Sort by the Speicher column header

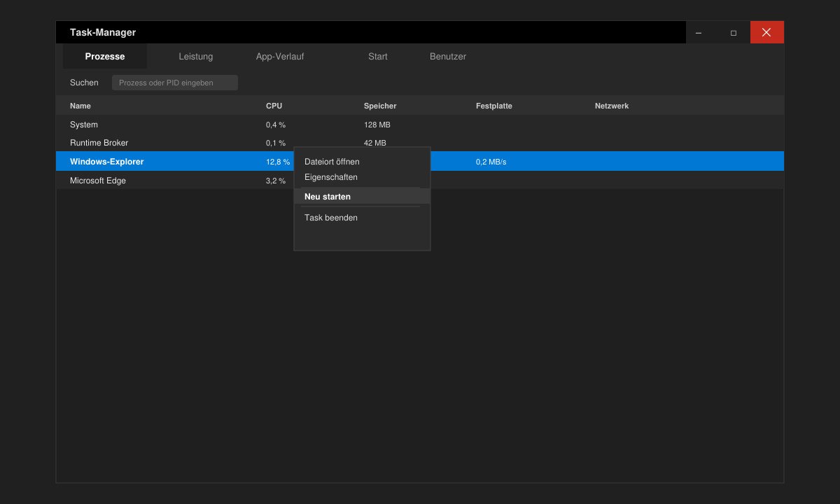pyautogui.click(x=380, y=106)
